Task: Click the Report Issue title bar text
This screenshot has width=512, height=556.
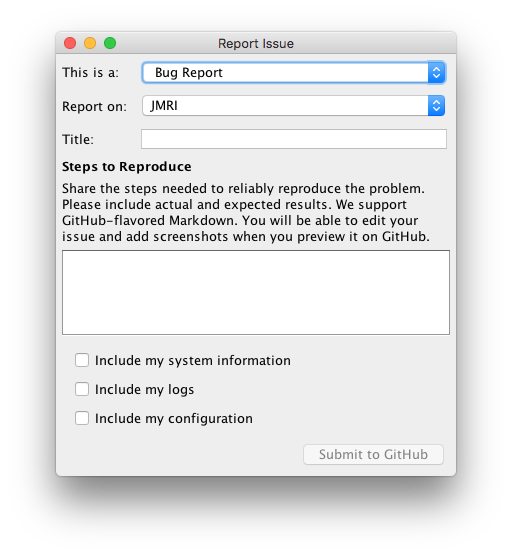Action: [x=256, y=44]
